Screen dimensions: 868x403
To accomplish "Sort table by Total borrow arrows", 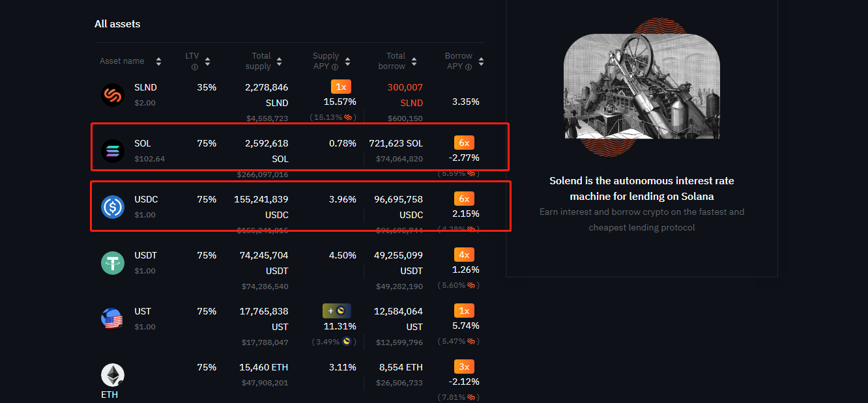I will tap(413, 61).
